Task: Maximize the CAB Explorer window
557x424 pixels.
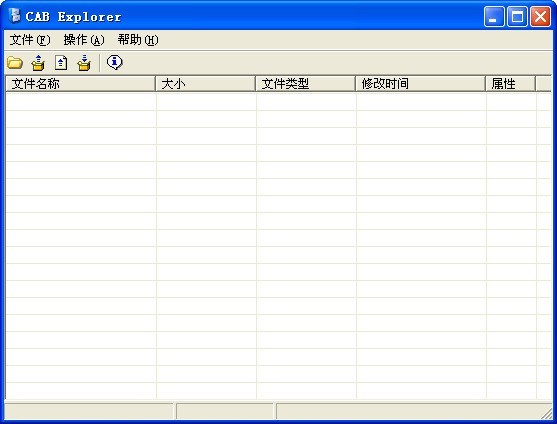Action: click(517, 17)
